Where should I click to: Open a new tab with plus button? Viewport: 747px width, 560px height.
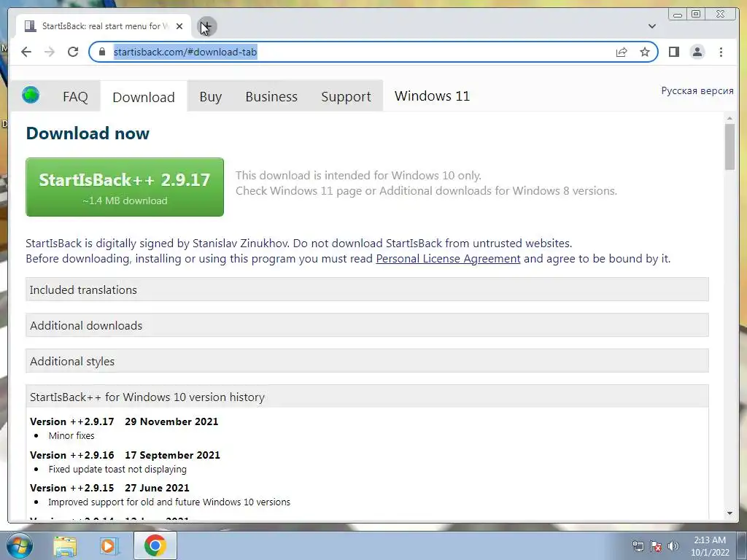(206, 26)
